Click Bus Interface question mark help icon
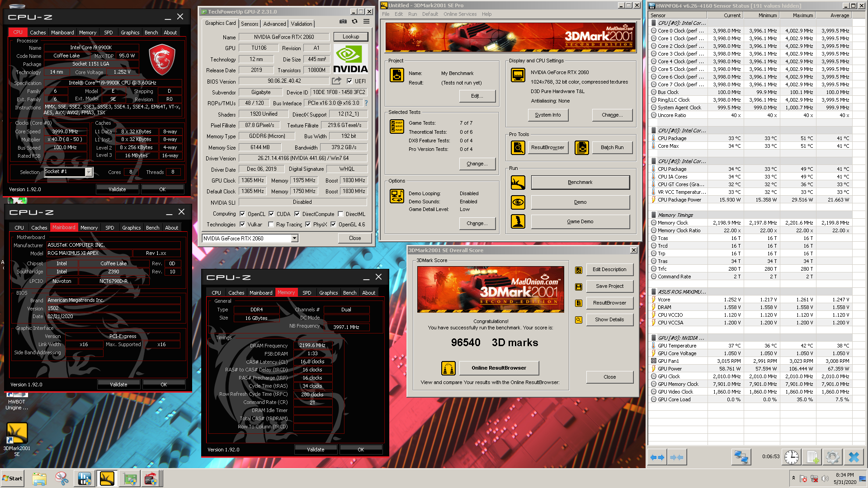 (x=366, y=103)
